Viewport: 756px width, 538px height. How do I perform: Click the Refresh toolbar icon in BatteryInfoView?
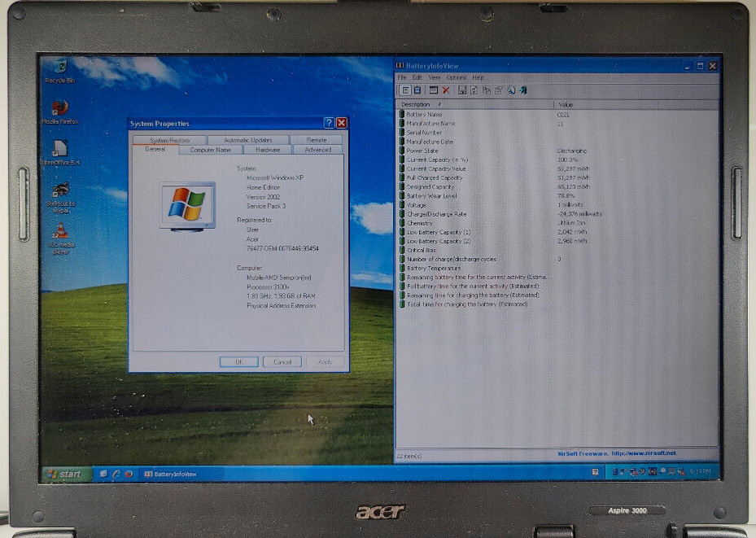click(474, 90)
